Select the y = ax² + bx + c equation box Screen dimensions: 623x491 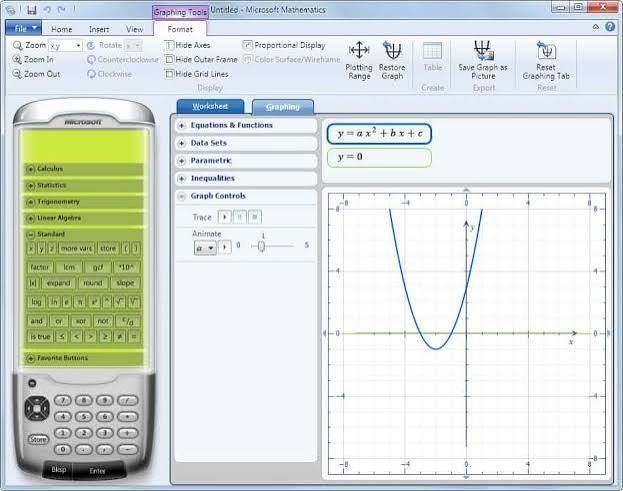click(379, 134)
